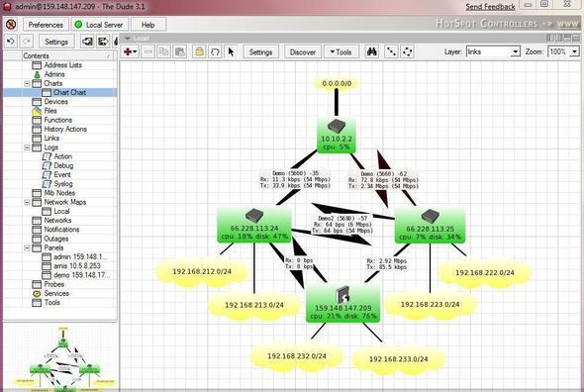Select Address Lists in Contents tree
584x392 pixels.
pos(62,64)
